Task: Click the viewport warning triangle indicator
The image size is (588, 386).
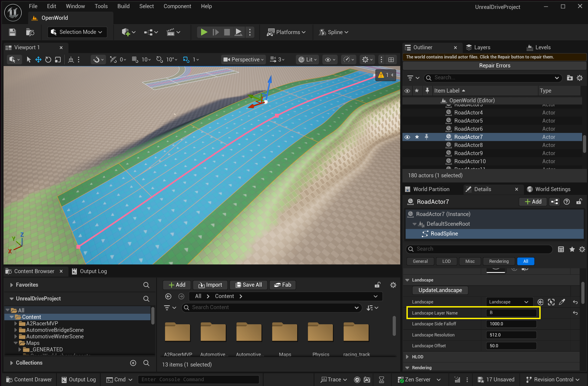Action: click(381, 75)
